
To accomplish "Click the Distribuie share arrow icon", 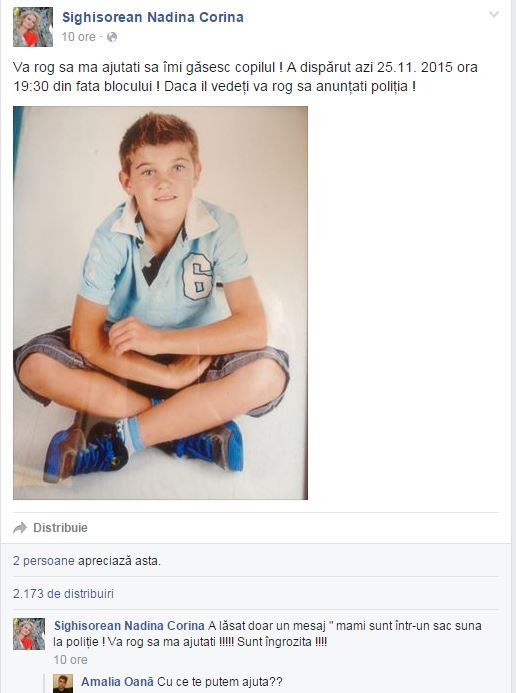I will pyautogui.click(x=20, y=528).
